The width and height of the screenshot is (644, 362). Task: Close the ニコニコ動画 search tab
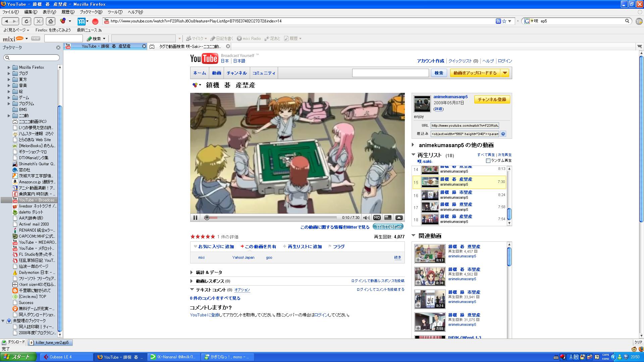pyautogui.click(x=228, y=46)
